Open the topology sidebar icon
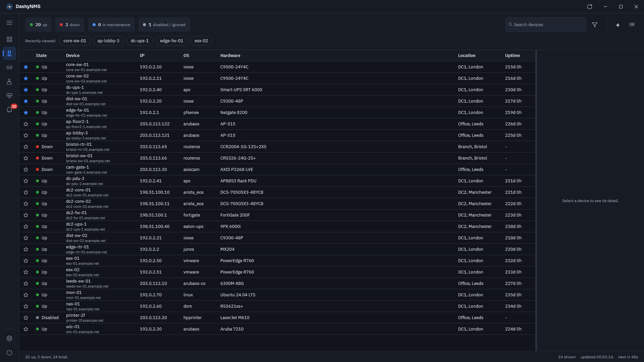The width and height of the screenshot is (644, 362). (x=9, y=81)
